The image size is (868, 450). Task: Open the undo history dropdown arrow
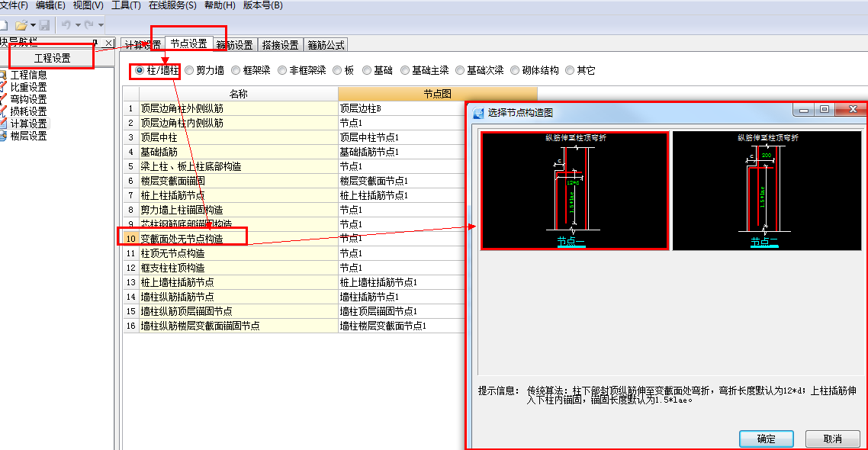[x=78, y=25]
